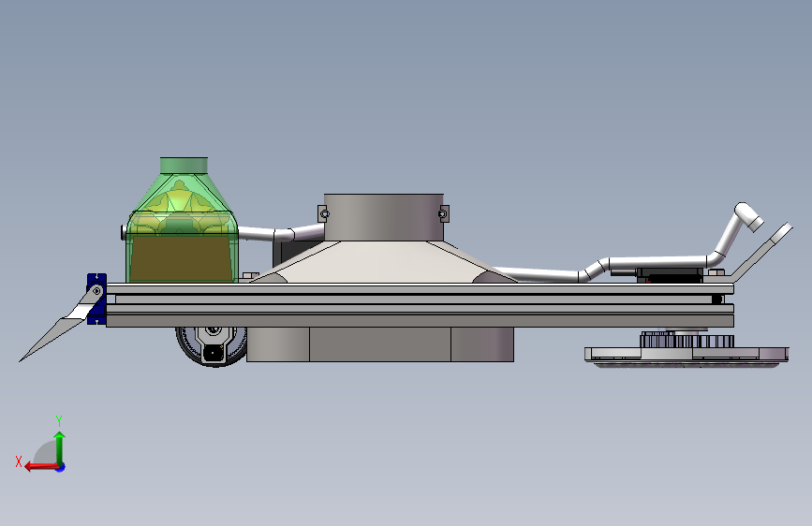Select the blue hinge bracket at frame end
The height and width of the screenshot is (526, 812).
(x=96, y=299)
